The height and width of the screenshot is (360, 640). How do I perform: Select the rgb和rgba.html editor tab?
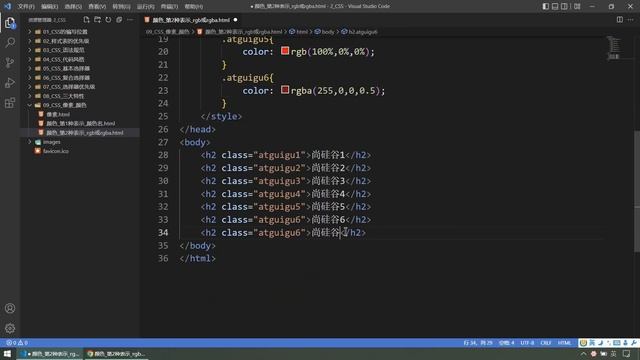pyautogui.click(x=191, y=20)
